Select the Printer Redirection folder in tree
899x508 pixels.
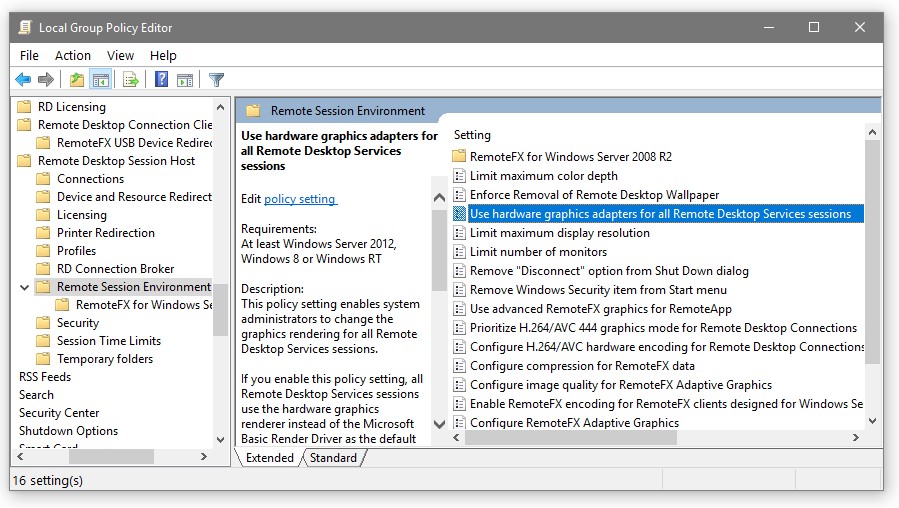tap(105, 233)
